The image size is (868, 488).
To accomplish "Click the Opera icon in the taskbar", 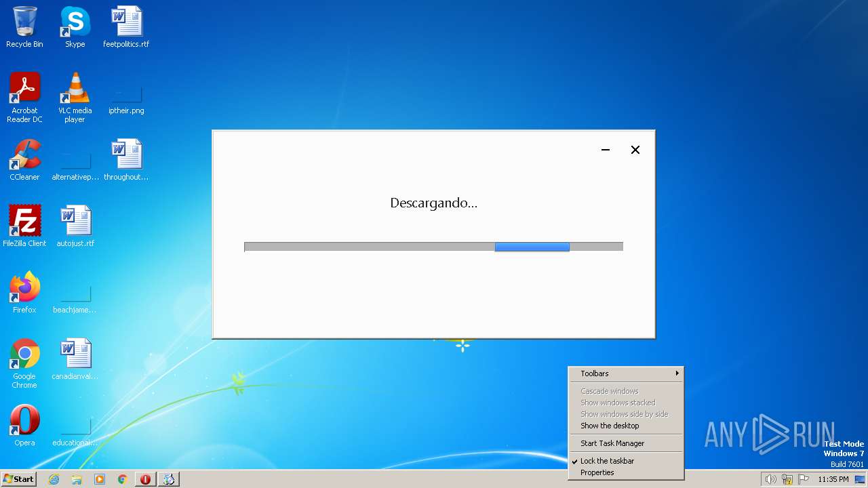I will tap(145, 479).
